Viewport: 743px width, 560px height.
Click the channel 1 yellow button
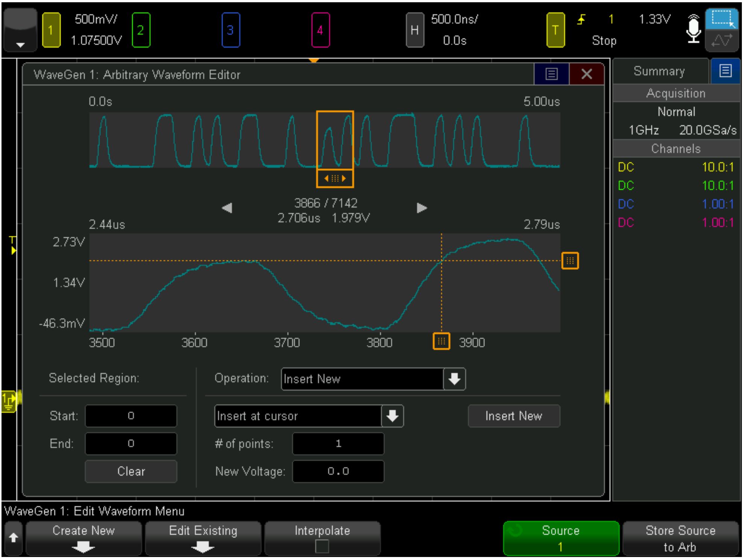[51, 30]
